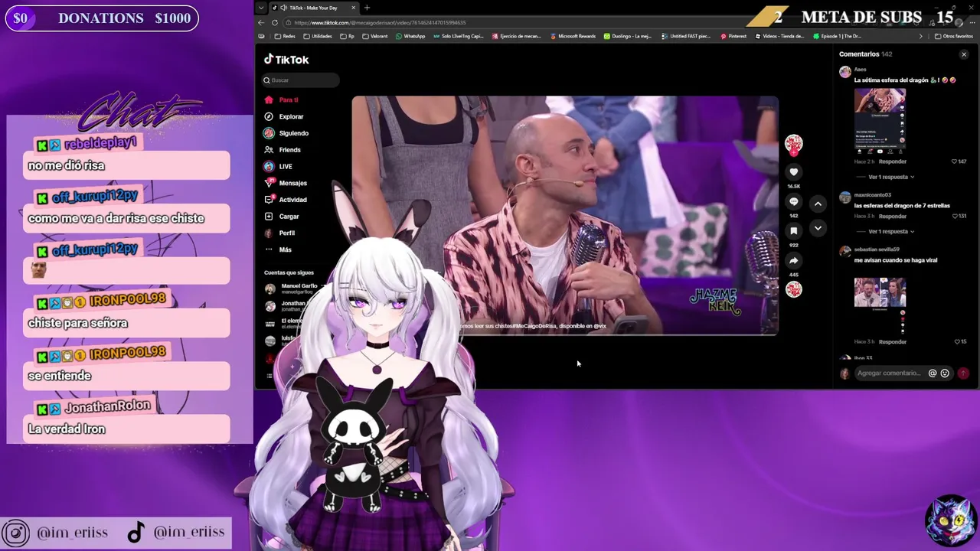Click the Buscar search field
The height and width of the screenshot is (551, 980).
click(300, 80)
